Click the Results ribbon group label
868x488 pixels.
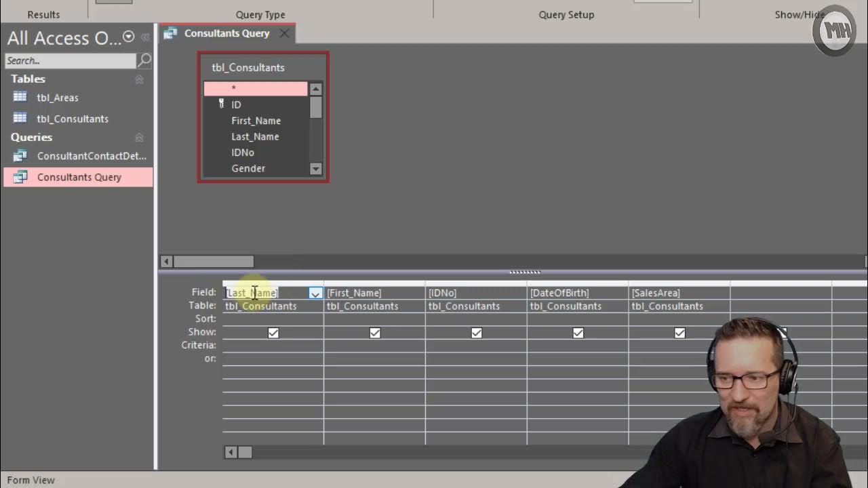pos(43,14)
